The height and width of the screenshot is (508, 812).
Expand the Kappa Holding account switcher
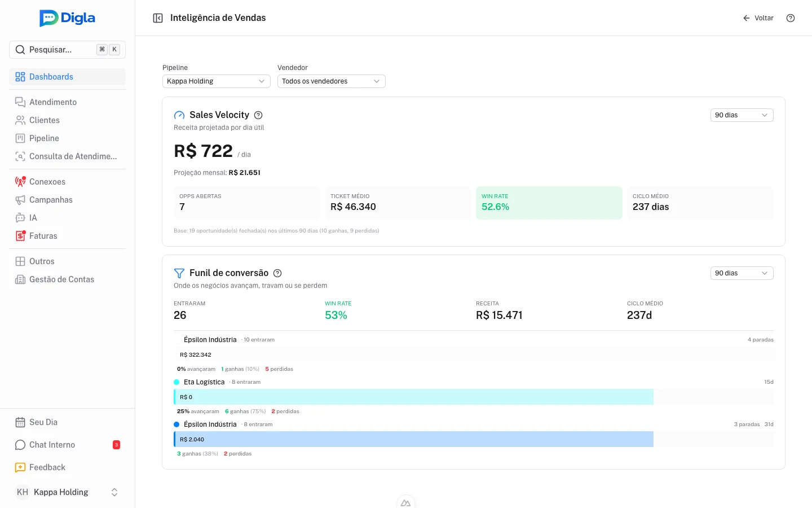pyautogui.click(x=67, y=492)
